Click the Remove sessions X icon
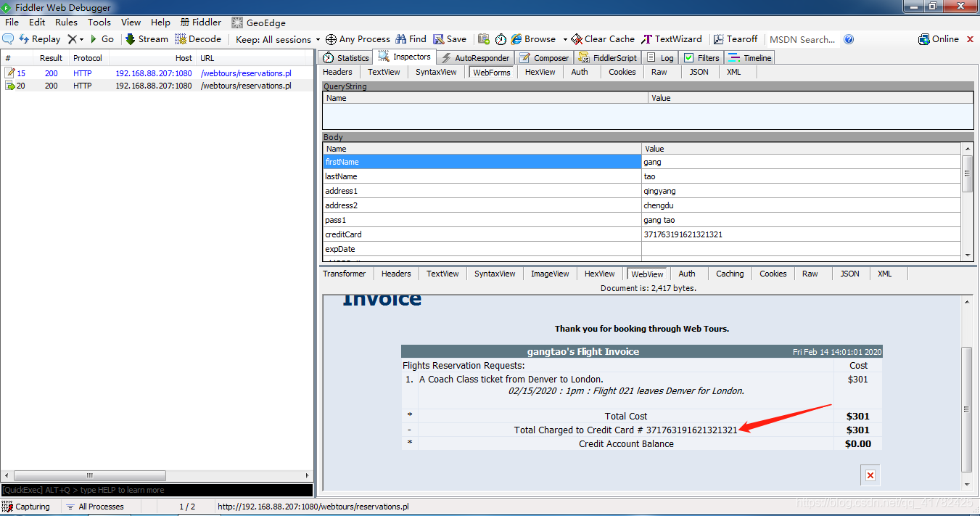980x516 pixels. tap(72, 39)
